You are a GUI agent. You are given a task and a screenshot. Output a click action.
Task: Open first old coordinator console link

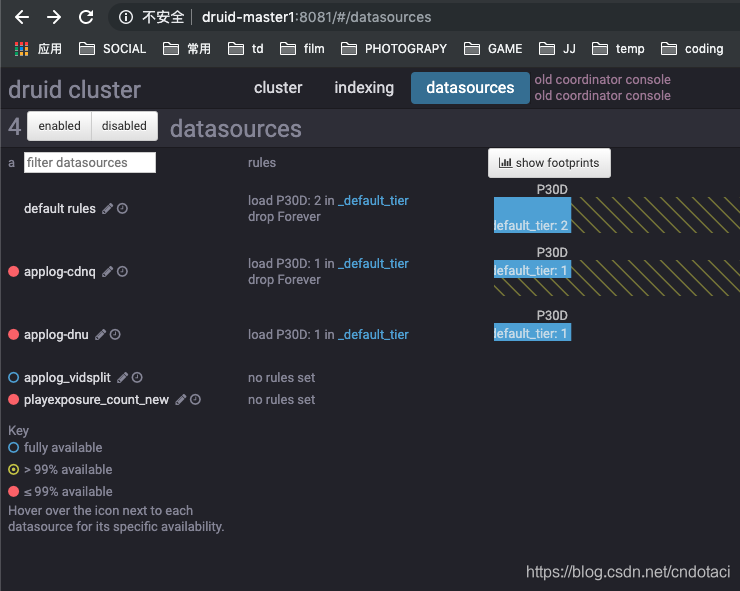pos(602,79)
